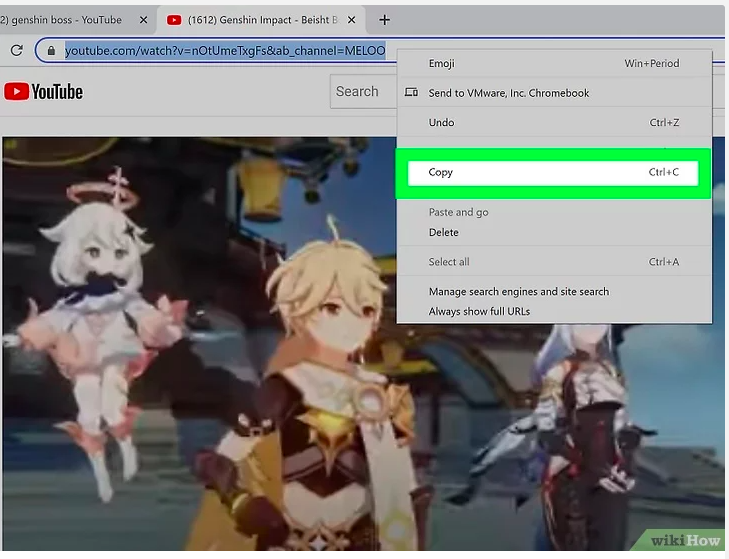
Task: Close the Genshin Impact Beisht tab
Action: (x=352, y=20)
